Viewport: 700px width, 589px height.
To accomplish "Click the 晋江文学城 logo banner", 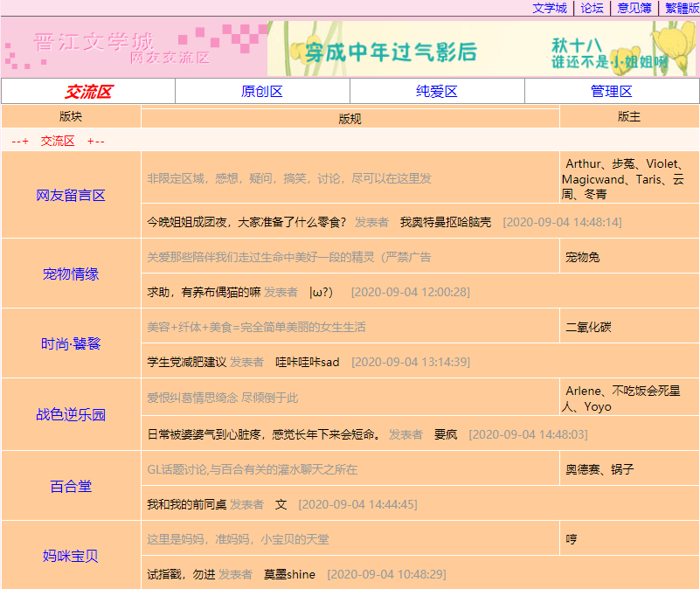I will pos(134,49).
